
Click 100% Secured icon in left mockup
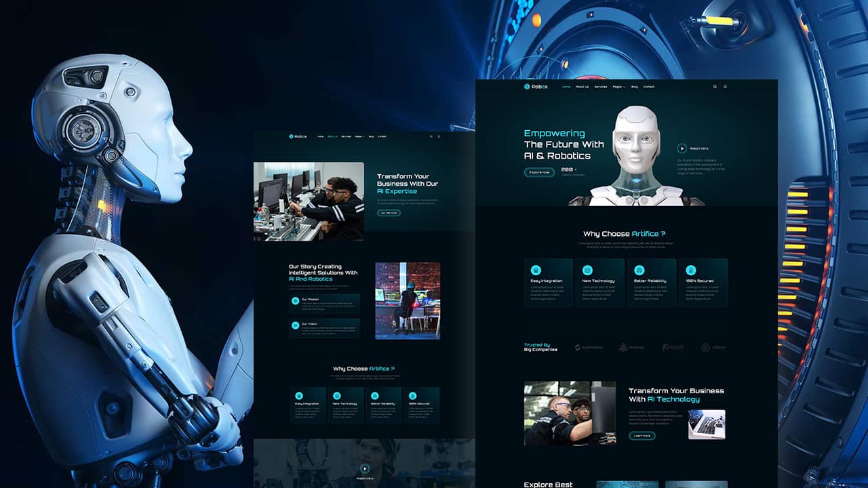coord(411,395)
